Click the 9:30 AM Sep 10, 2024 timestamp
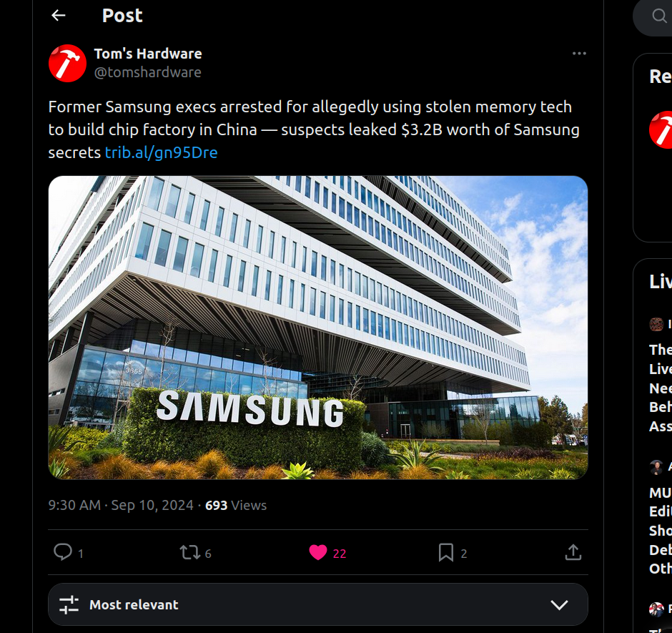Image resolution: width=672 pixels, height=633 pixels. (x=121, y=505)
